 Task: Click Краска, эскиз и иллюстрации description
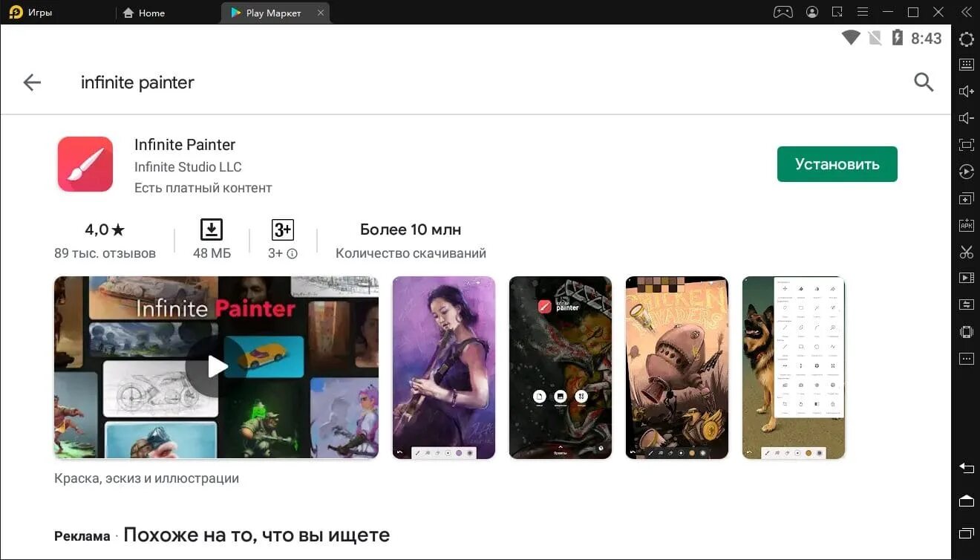click(x=146, y=478)
